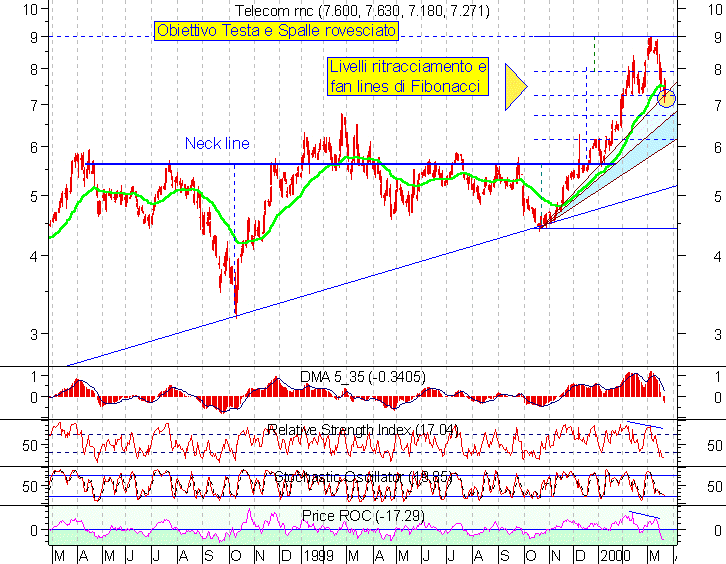The height and width of the screenshot is (564, 726).
Task: Select the 'Neck line' text label
Action: pos(217,144)
